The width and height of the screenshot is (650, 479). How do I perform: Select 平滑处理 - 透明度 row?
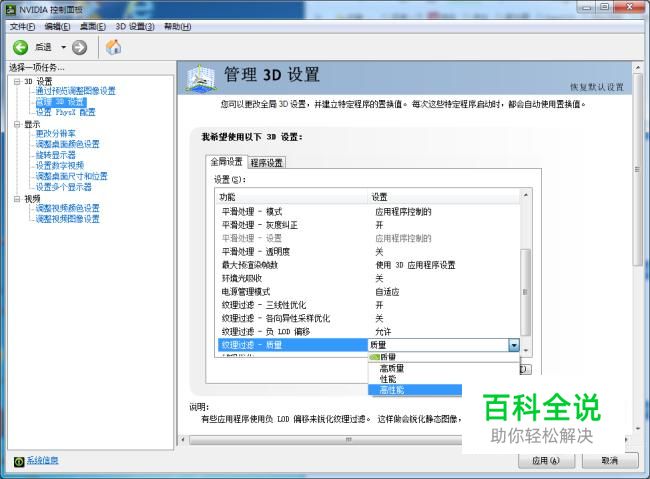point(369,252)
